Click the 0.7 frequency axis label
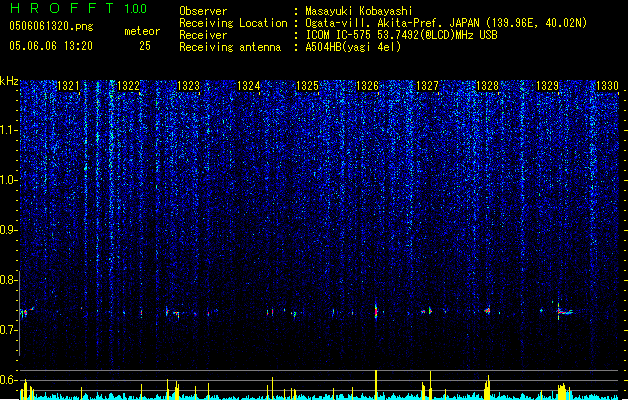Image resolution: width=629 pixels, height=400 pixels. [x=8, y=330]
